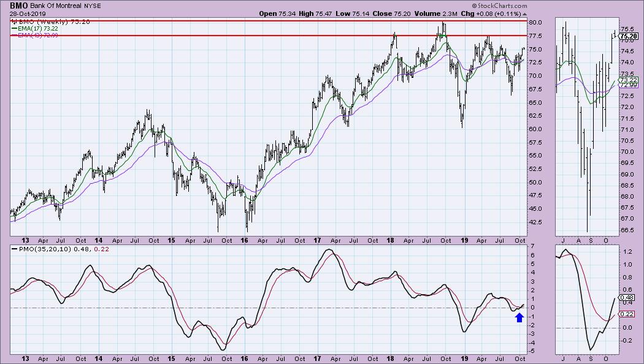Click the boxed 0.48 PMO value label
644x364 pixels.
(x=627, y=298)
